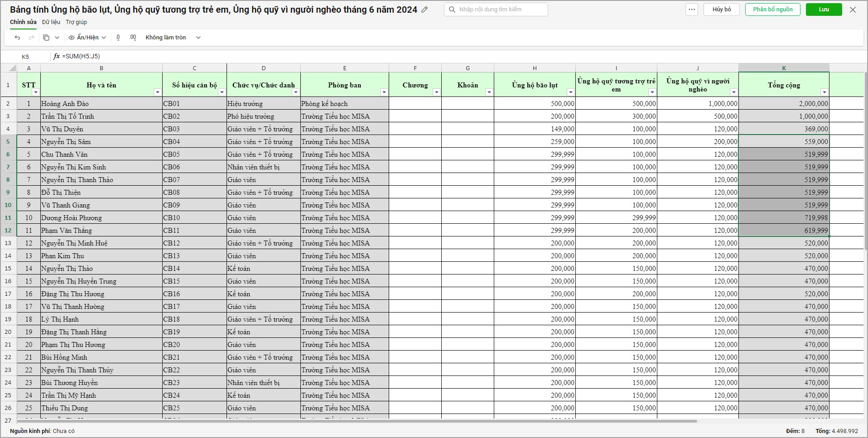Open filter dropdown on Phòng ban column
868x438 pixels.
point(384,92)
